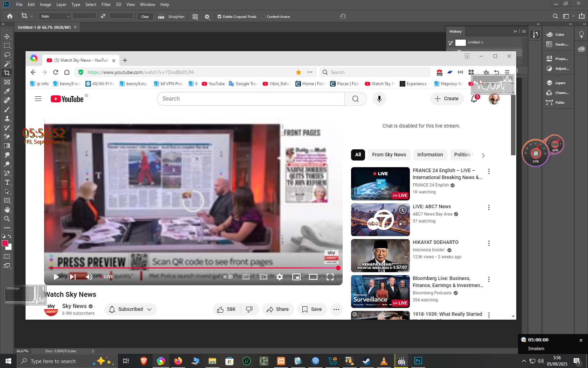
Task: Reload the browser page
Action: click(x=56, y=72)
